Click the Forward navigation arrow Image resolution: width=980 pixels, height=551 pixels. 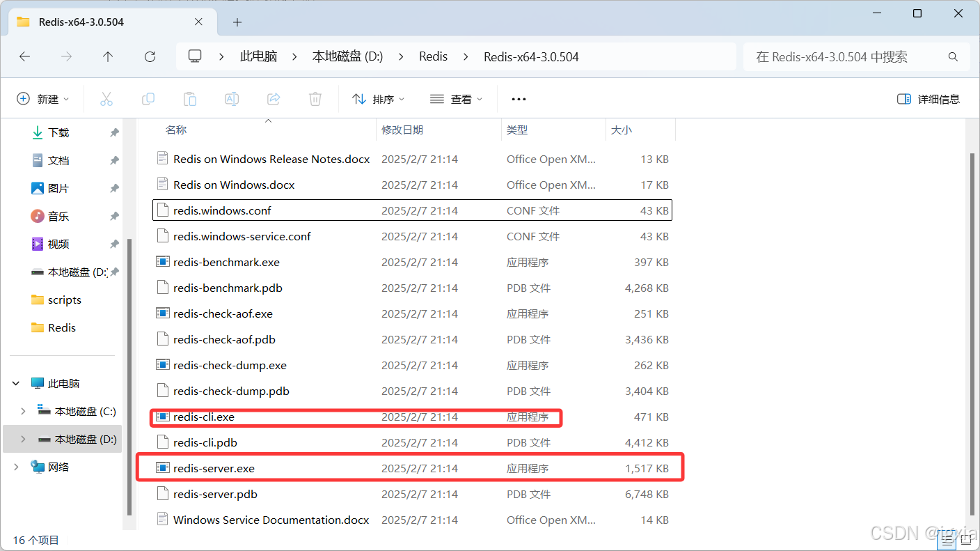coord(67,57)
